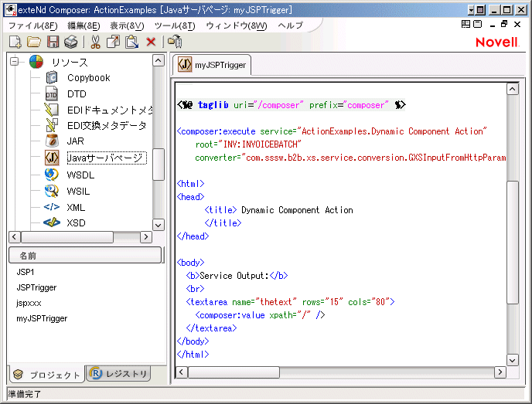Click the New document toolbar icon
Screen dimensions: 532x404
(x=15, y=42)
